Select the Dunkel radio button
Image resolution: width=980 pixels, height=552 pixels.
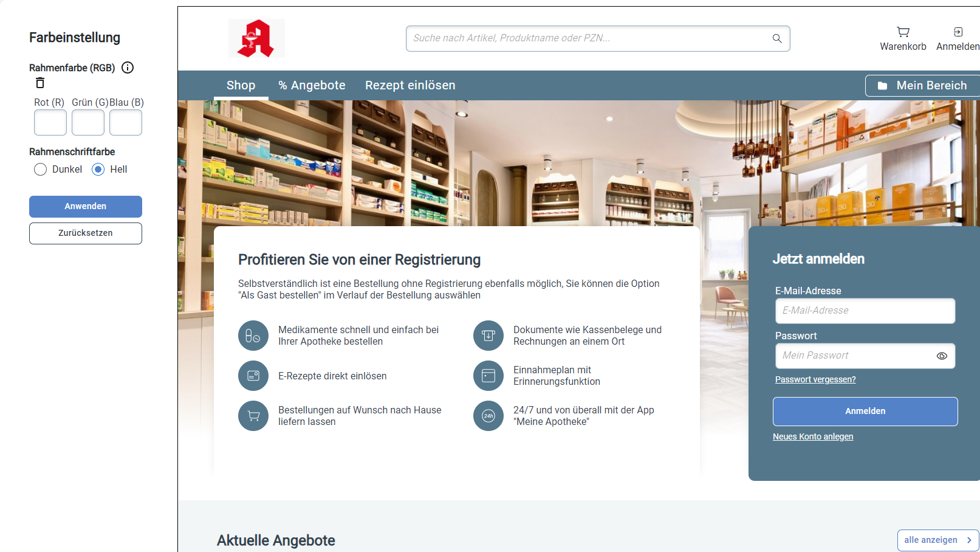click(x=41, y=170)
